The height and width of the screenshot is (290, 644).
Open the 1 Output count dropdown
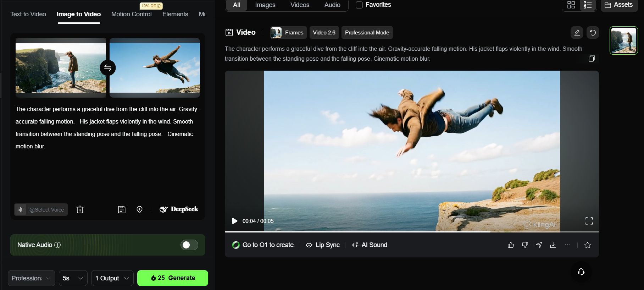coord(112,278)
